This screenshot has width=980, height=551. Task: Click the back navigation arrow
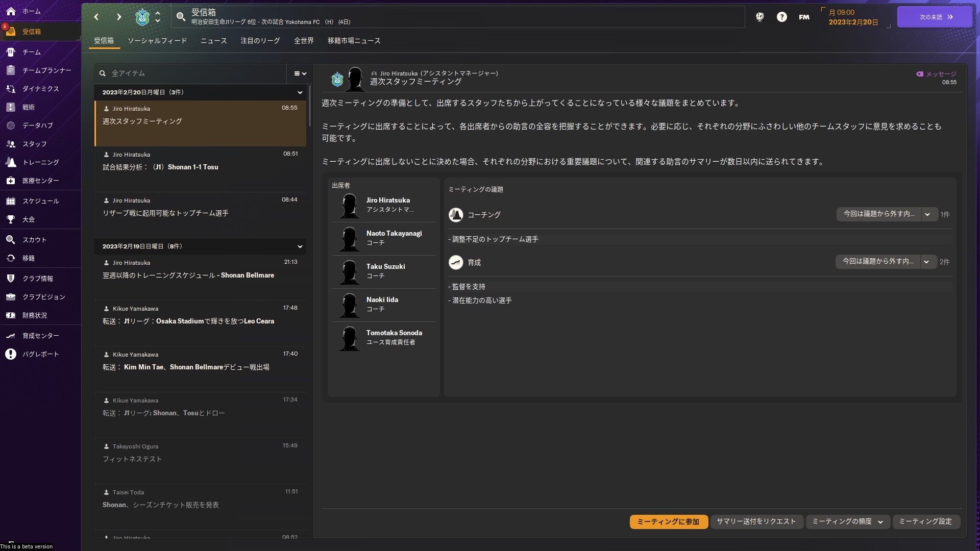(96, 17)
